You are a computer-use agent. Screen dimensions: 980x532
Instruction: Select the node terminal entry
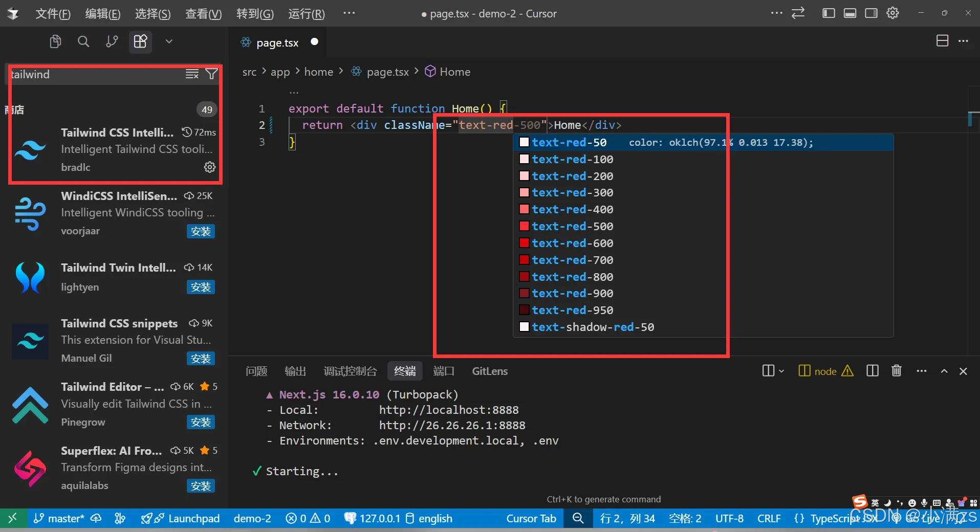(x=825, y=371)
